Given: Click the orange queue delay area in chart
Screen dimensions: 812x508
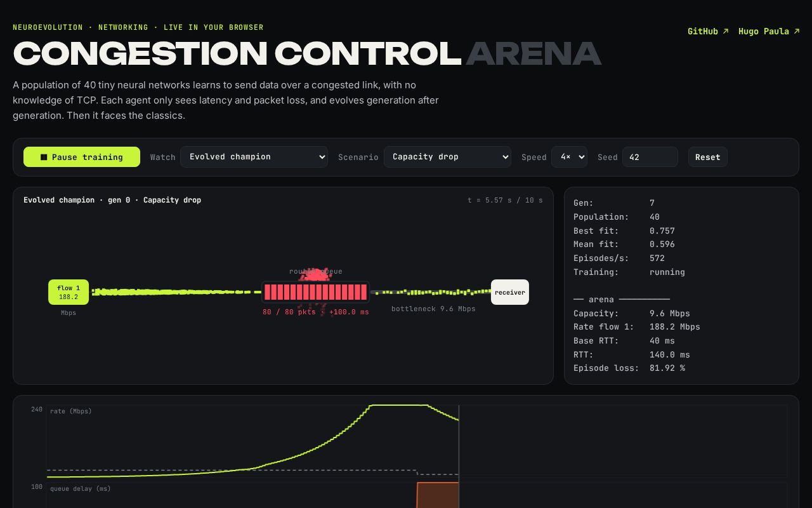Looking at the screenshot, I should point(438,495).
